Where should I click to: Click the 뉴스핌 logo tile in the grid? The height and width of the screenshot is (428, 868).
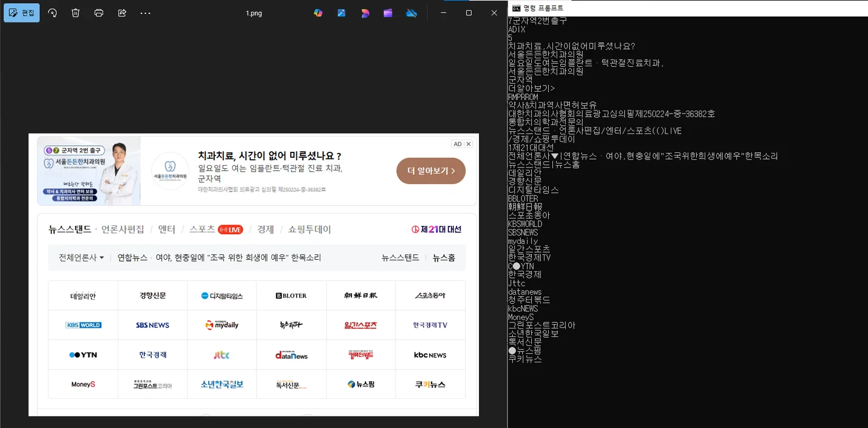pos(361,384)
